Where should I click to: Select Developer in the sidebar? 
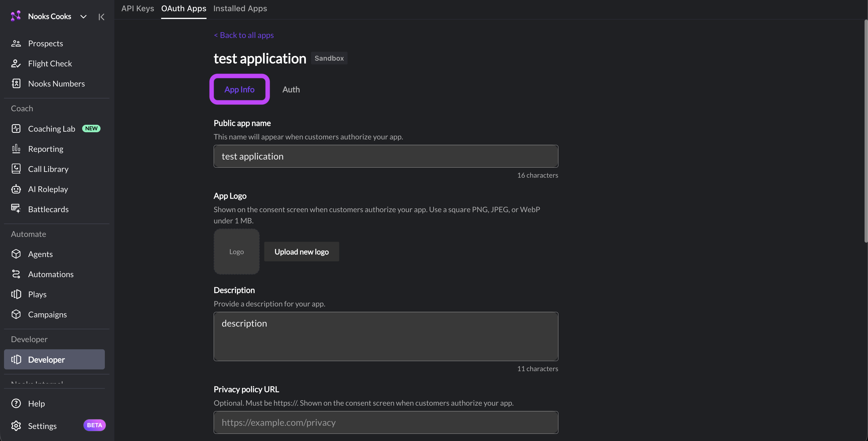(54, 359)
